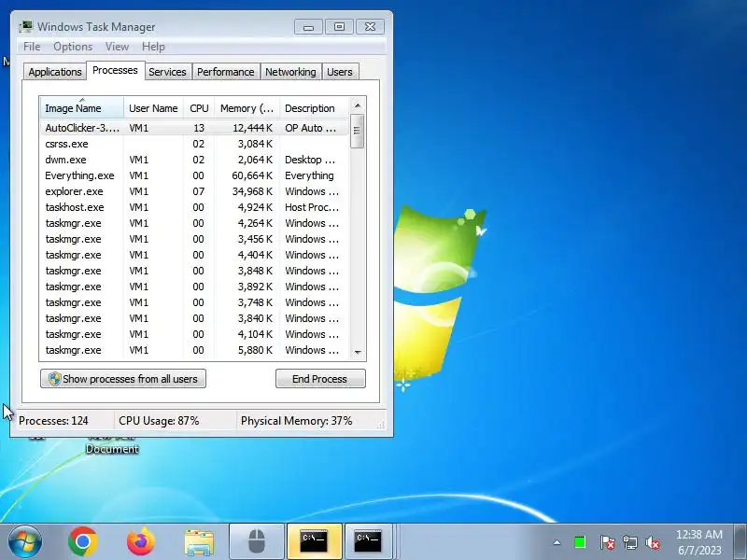The height and width of the screenshot is (560, 747).
Task: Switch to the Services tab
Action: click(x=167, y=72)
